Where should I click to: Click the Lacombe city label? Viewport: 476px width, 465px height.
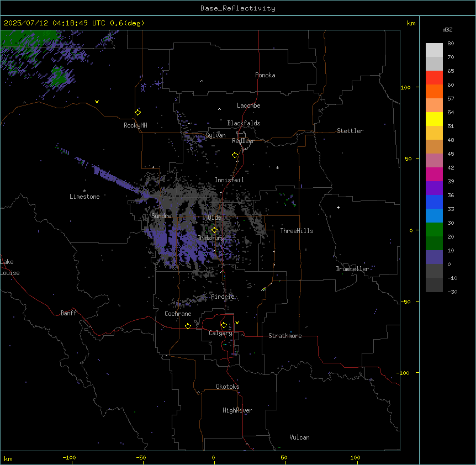248,105
